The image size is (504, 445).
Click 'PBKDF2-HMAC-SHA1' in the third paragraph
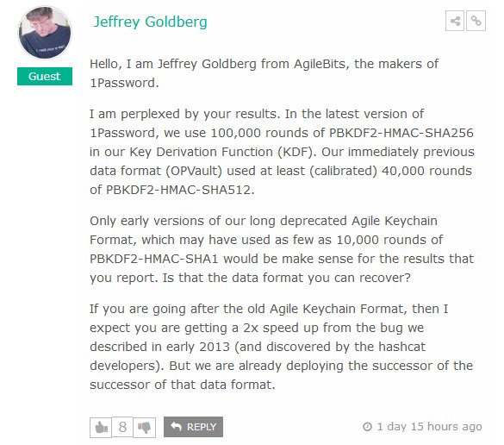154,259
